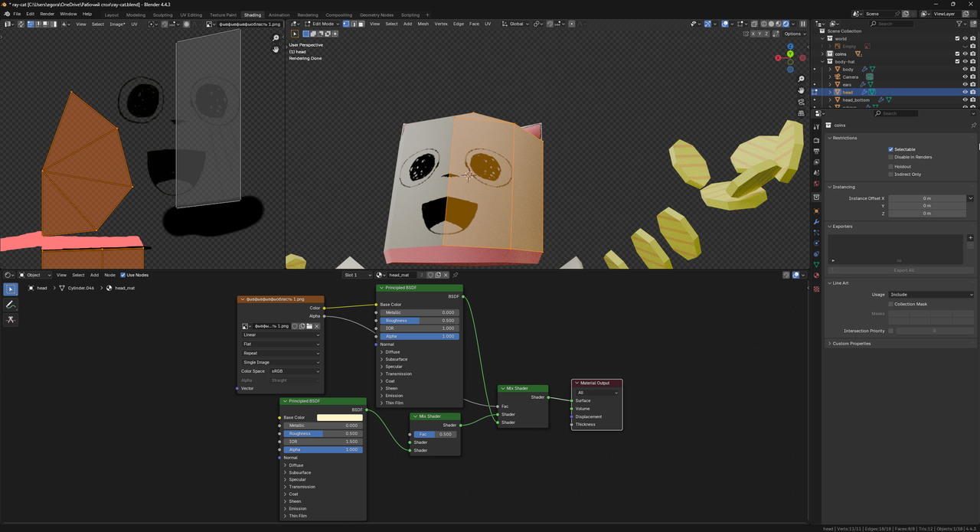Enable the Indirect Only checkbox
Image resolution: width=980 pixels, height=532 pixels.
click(x=890, y=175)
